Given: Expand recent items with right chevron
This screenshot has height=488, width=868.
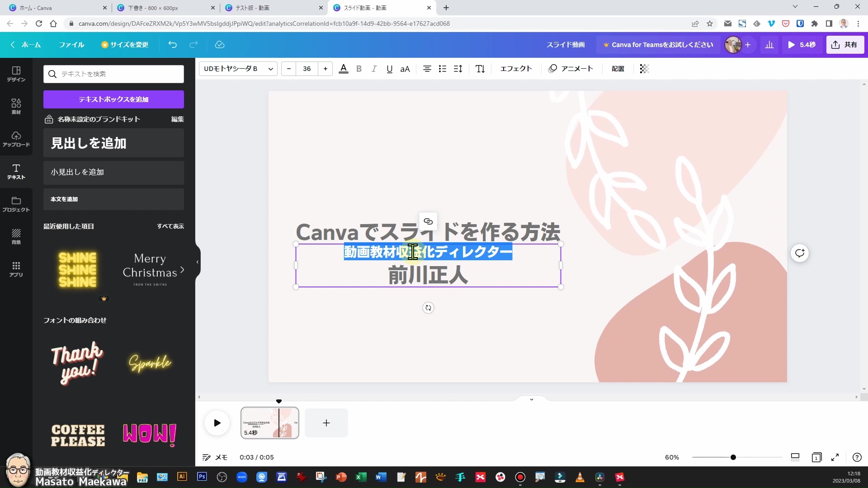Looking at the screenshot, I should click(x=182, y=270).
